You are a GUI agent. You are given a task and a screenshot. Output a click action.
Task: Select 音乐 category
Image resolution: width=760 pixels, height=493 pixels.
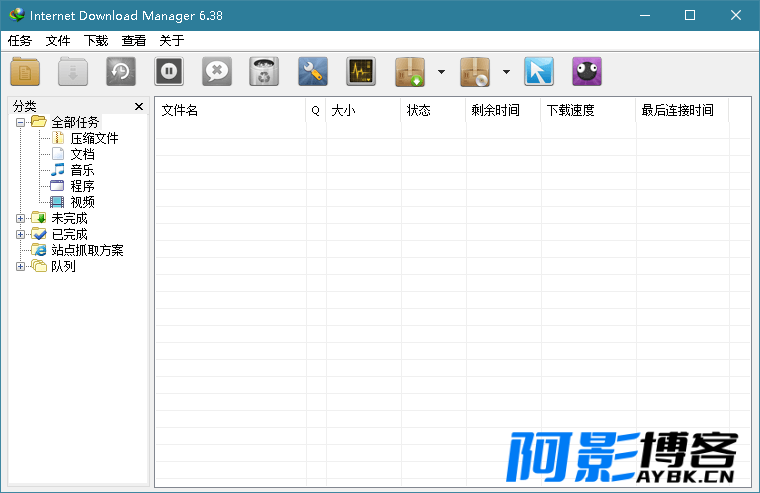click(x=82, y=170)
